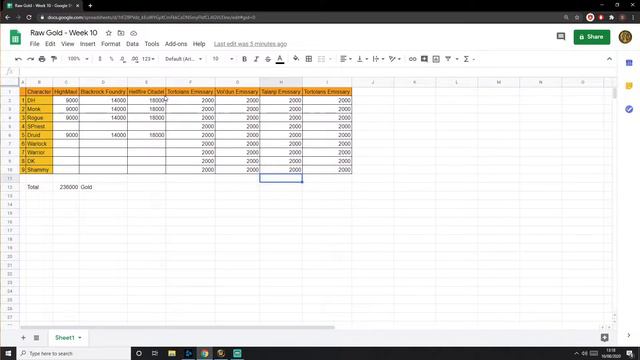640x360 pixels.
Task: Open the Keep notes side panel icon
Action: 629,86
